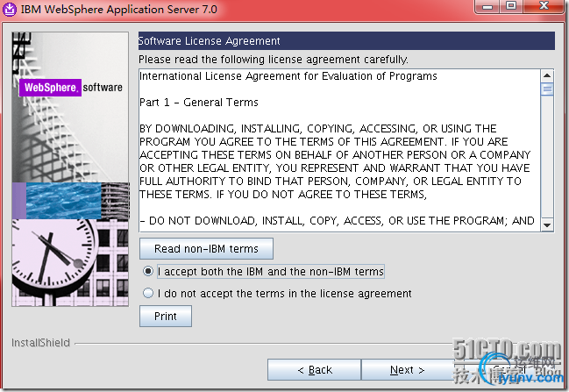
Task: Click the WebSphere installer title bar icon
Action: (10, 9)
